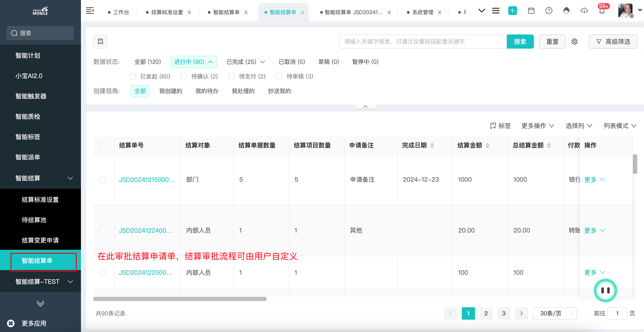Check the 待审核 (3) checkbox
644x332 pixels.
(279, 76)
